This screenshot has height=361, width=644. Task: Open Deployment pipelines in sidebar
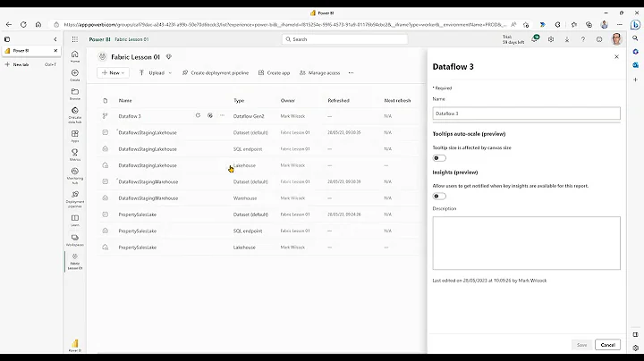75,199
